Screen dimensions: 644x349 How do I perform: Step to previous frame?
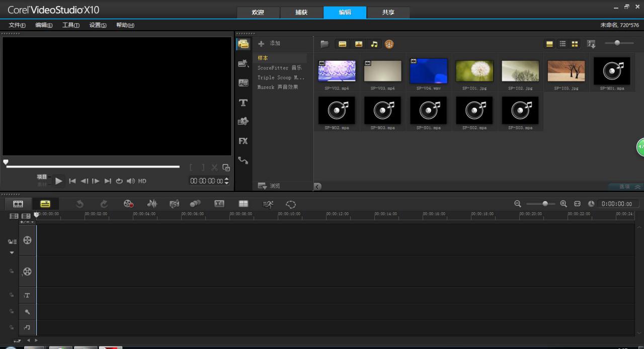tap(85, 181)
